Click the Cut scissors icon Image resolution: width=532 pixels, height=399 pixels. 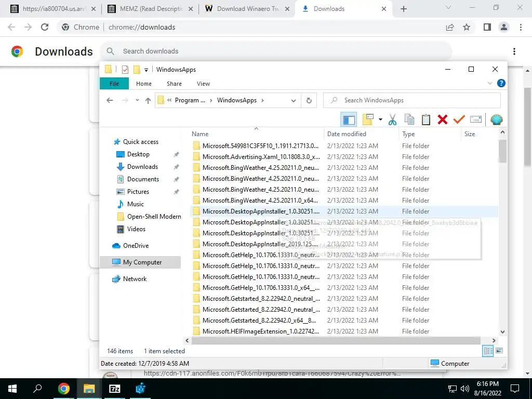(x=393, y=119)
